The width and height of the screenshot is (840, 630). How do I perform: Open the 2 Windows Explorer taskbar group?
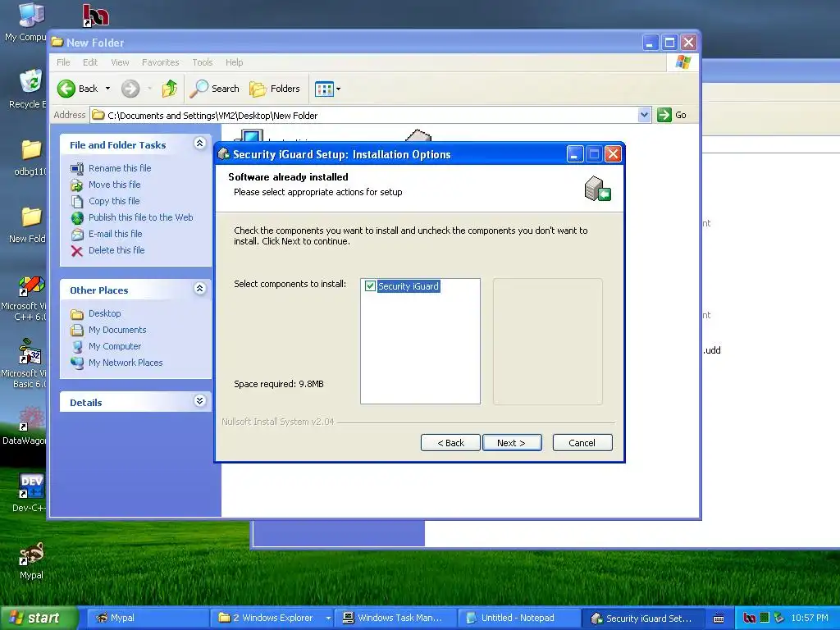tap(272, 619)
